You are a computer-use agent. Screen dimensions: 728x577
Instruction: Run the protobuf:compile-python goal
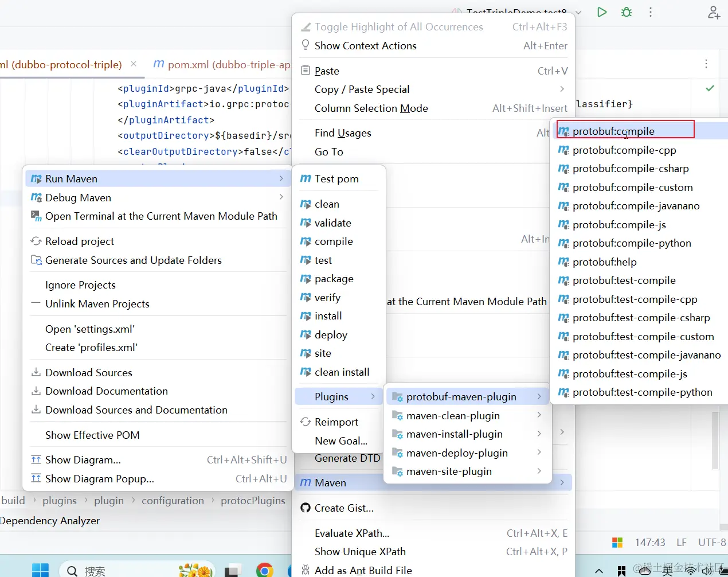click(x=640, y=243)
